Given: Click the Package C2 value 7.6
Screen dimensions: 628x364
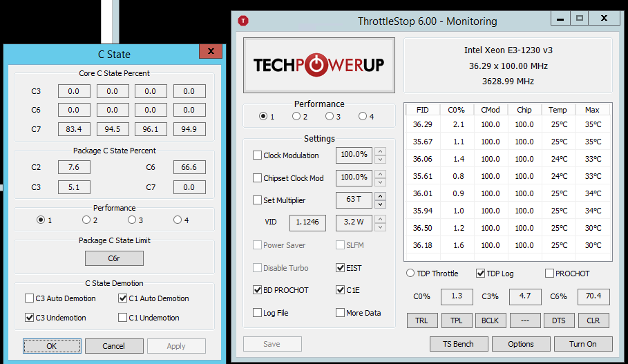Looking at the screenshot, I should click(x=74, y=167).
